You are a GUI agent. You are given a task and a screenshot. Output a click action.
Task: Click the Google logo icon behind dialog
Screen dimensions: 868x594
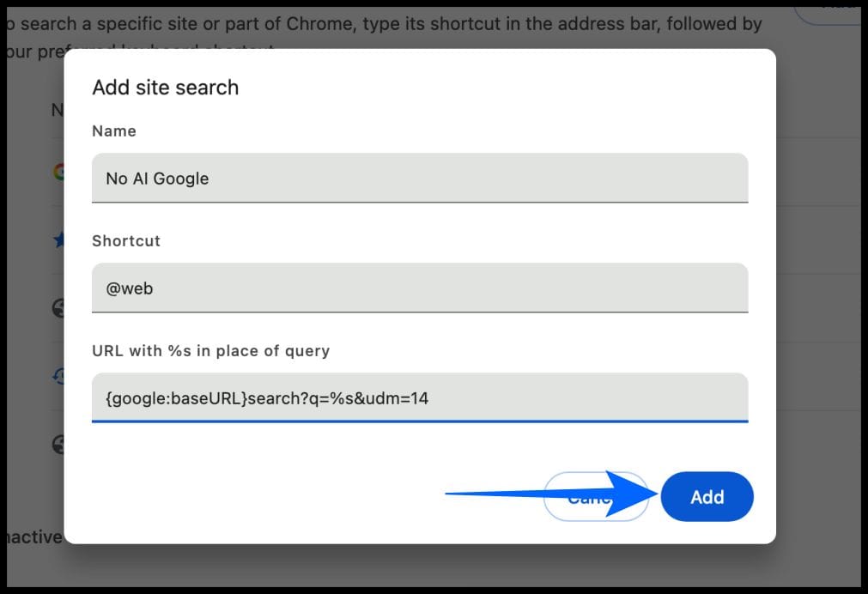click(x=59, y=172)
